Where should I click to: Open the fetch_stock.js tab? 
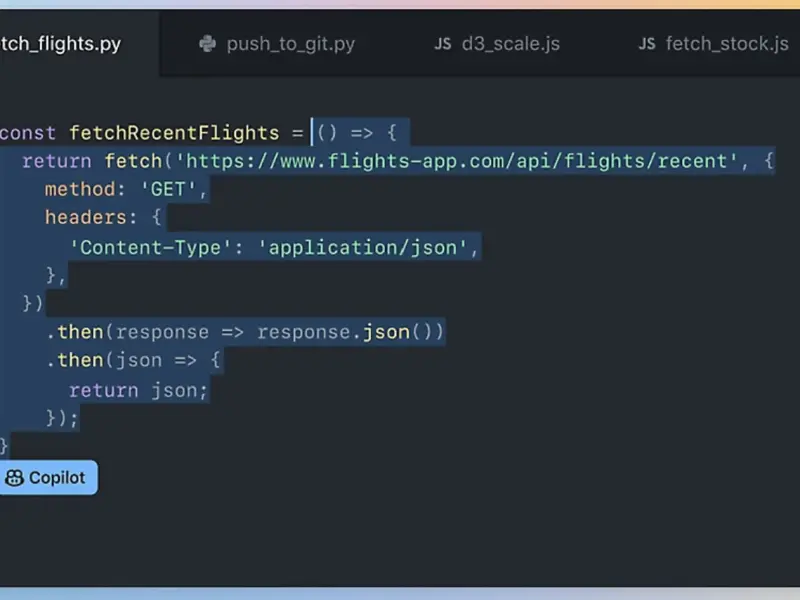click(714, 44)
